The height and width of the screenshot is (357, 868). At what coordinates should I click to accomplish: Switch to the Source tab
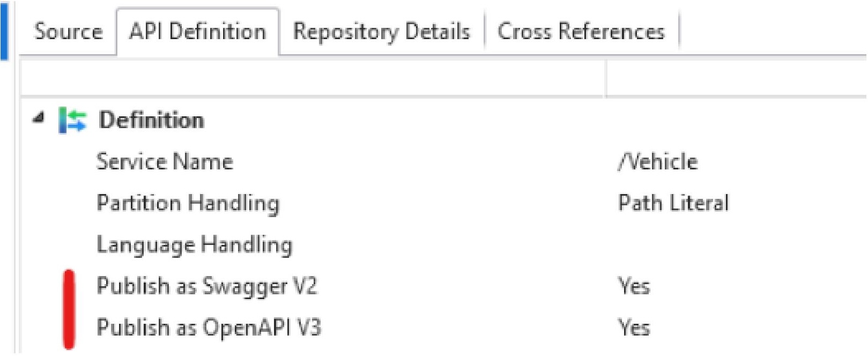[68, 32]
